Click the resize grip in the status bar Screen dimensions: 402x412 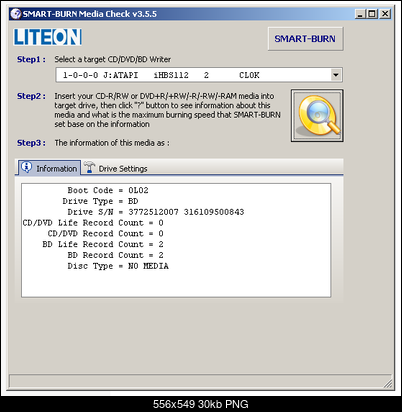coord(388,384)
